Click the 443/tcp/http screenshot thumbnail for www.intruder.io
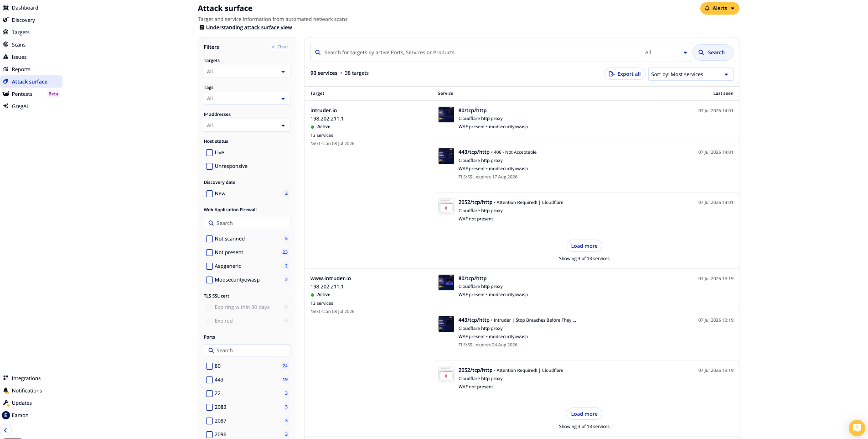 click(x=446, y=324)
